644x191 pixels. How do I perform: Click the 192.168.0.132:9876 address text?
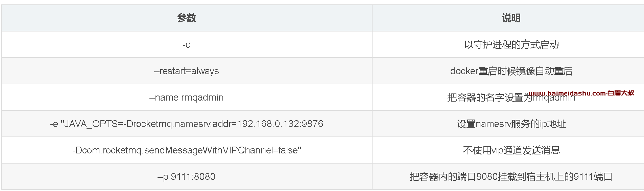point(280,124)
